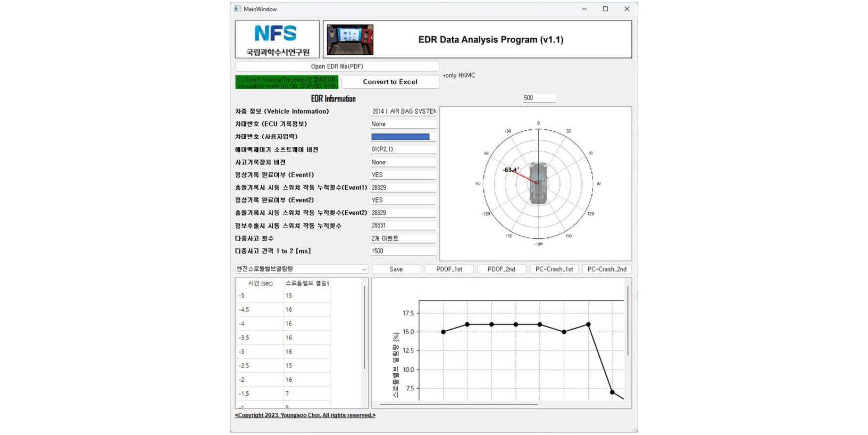The image size is (868, 435).
Task: Expand the 엔진스로틀밸브열림량 dropdown
Action: pyautogui.click(x=302, y=269)
